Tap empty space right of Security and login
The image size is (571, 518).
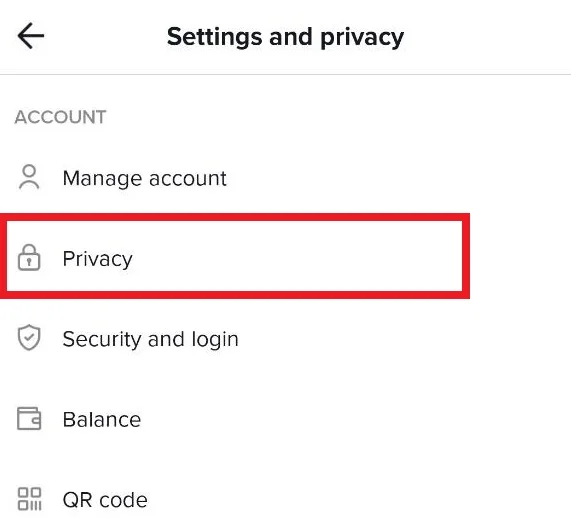point(402,339)
